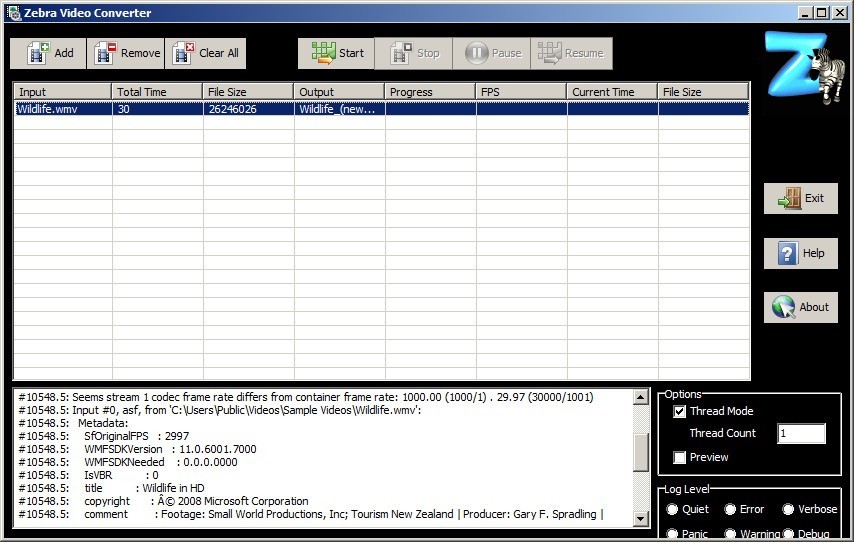Screen dimensions: 854x542
Task: Click the Exit button
Action: pyautogui.click(x=801, y=198)
